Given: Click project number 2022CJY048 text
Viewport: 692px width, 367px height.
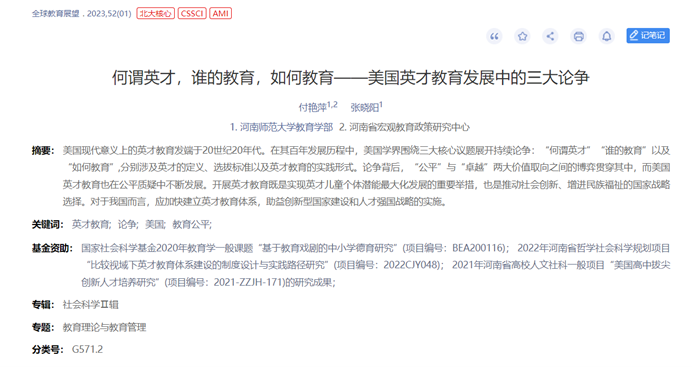Looking at the screenshot, I should [x=411, y=265].
